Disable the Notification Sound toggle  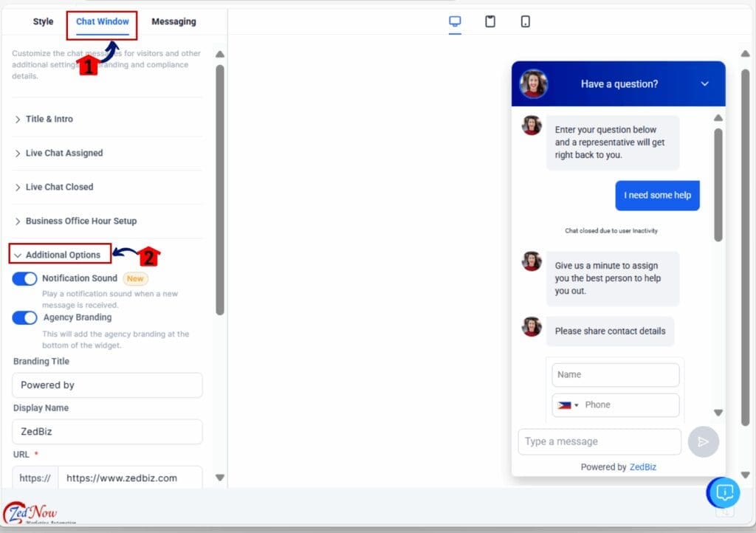tap(24, 278)
